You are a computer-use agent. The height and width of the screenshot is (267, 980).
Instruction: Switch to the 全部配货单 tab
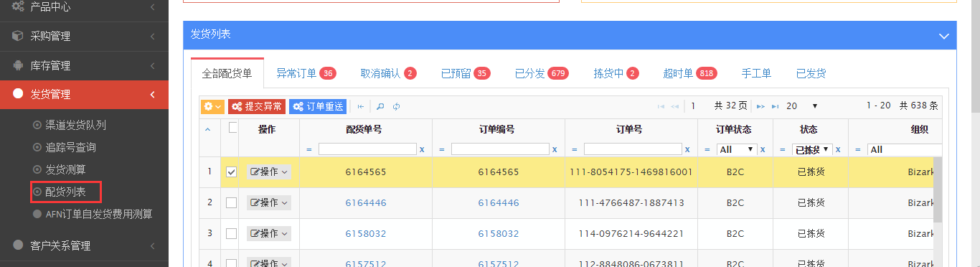click(x=227, y=73)
